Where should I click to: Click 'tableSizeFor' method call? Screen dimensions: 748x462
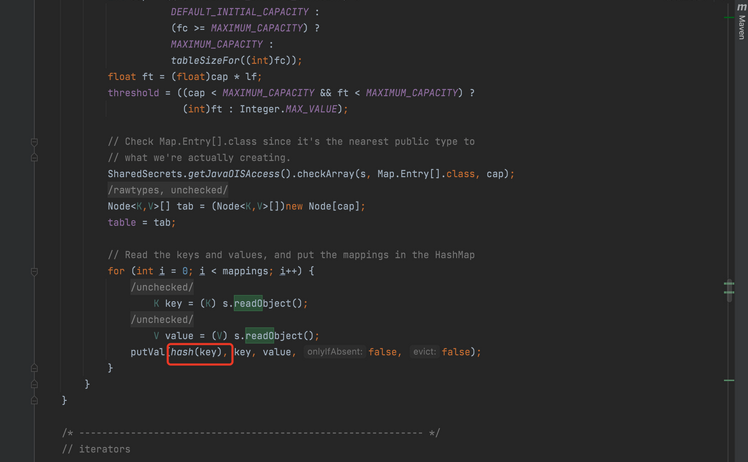[205, 61]
